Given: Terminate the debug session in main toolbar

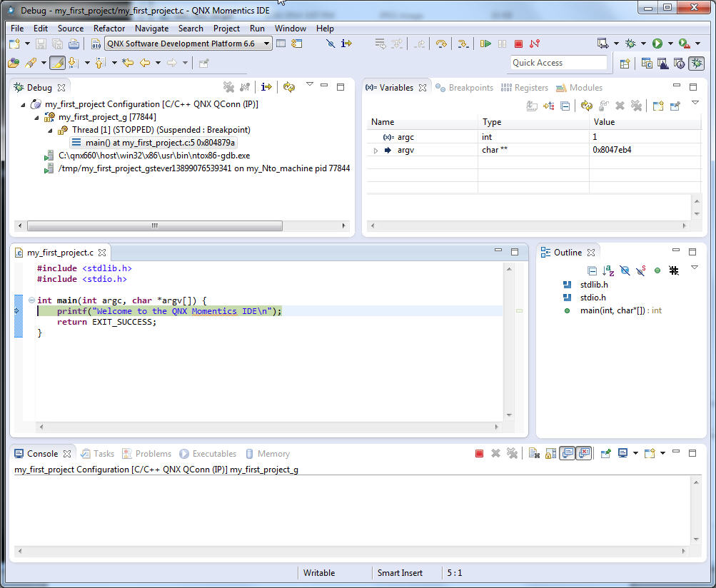Looking at the screenshot, I should coord(518,44).
